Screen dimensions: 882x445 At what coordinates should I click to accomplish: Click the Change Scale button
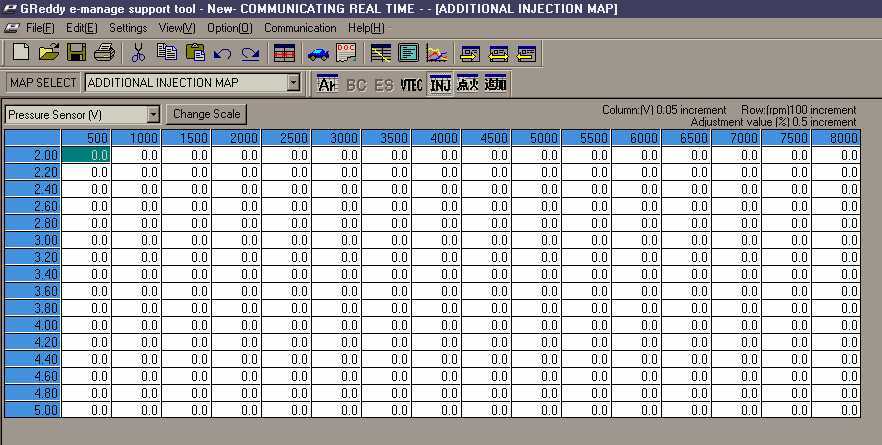[206, 114]
